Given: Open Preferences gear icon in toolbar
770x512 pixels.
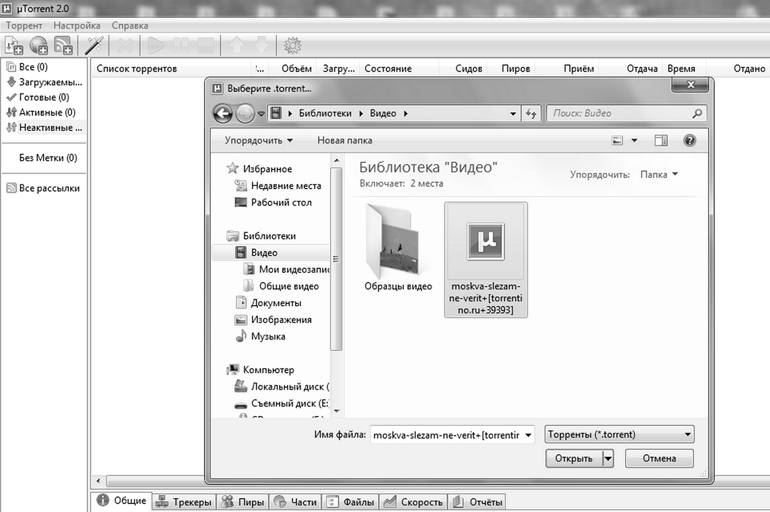Looking at the screenshot, I should pyautogui.click(x=293, y=46).
